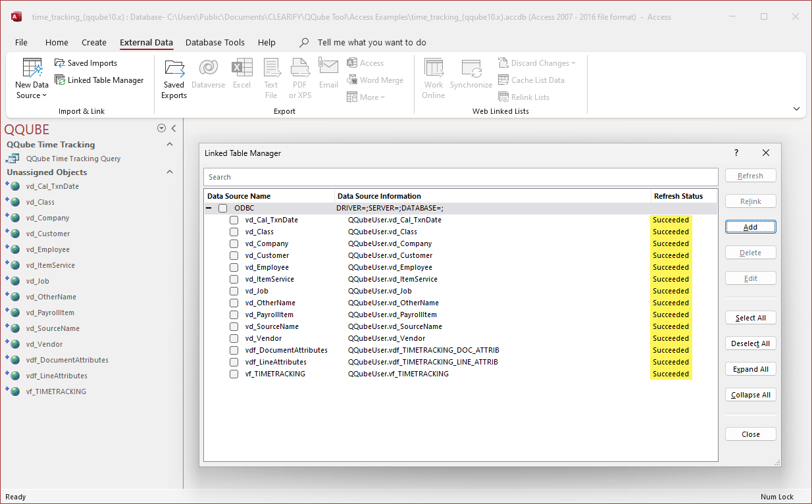
Task: Click the Tell me search magnifier icon
Action: point(304,42)
